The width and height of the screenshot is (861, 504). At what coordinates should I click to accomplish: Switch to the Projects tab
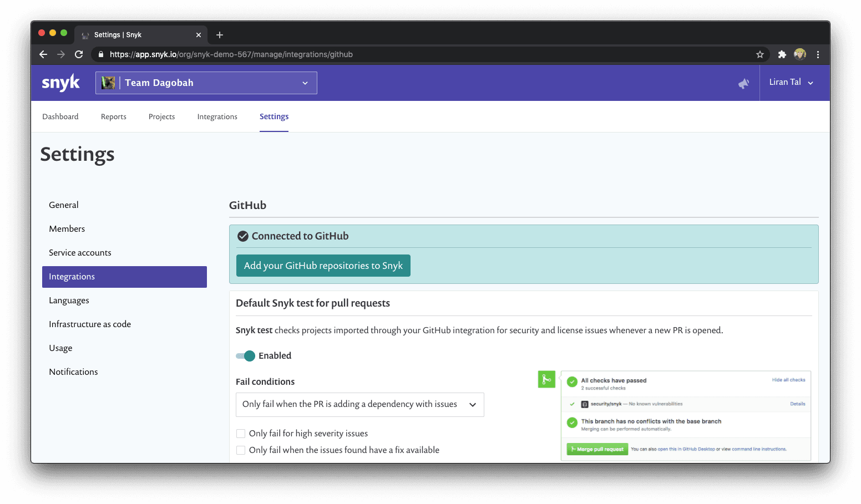tap(162, 116)
